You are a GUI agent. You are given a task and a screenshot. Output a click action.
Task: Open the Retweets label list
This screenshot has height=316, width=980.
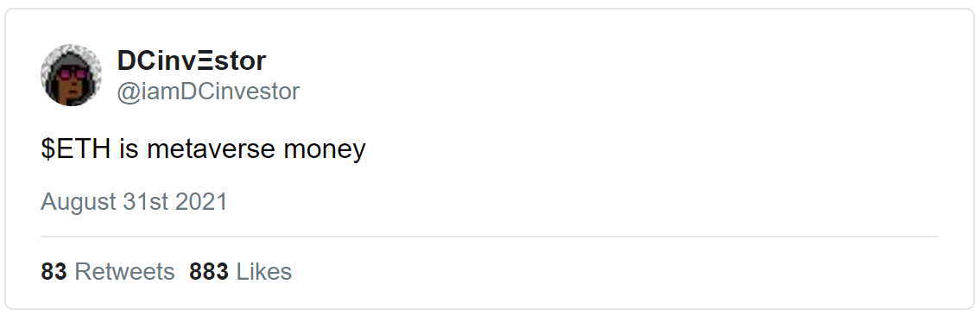click(x=124, y=272)
